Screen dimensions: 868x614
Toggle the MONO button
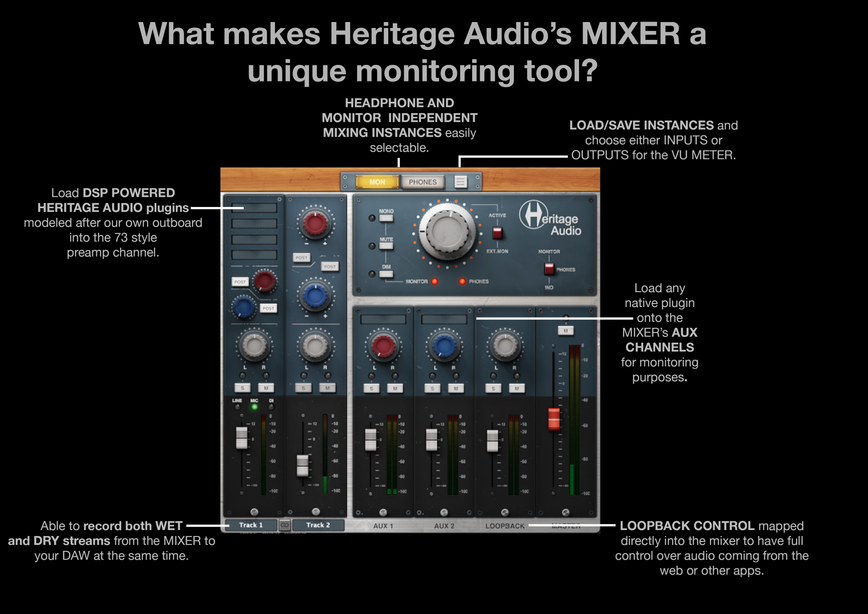[386, 218]
